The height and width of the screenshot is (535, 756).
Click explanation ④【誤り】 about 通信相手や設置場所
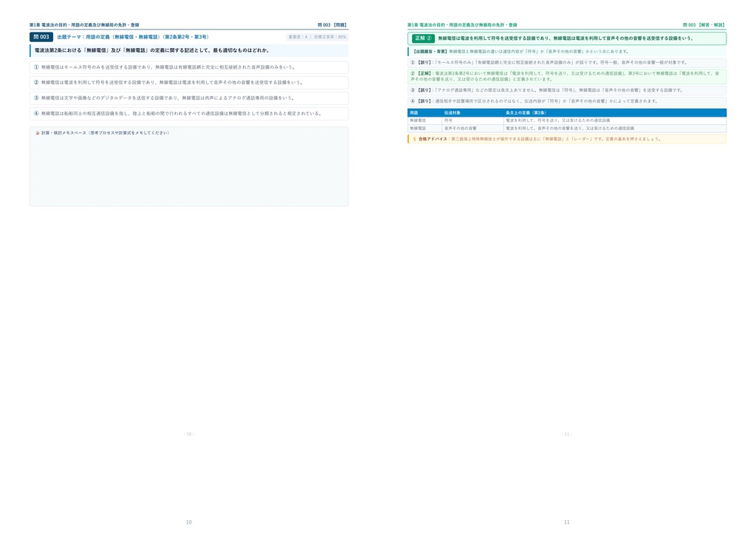click(x=567, y=101)
